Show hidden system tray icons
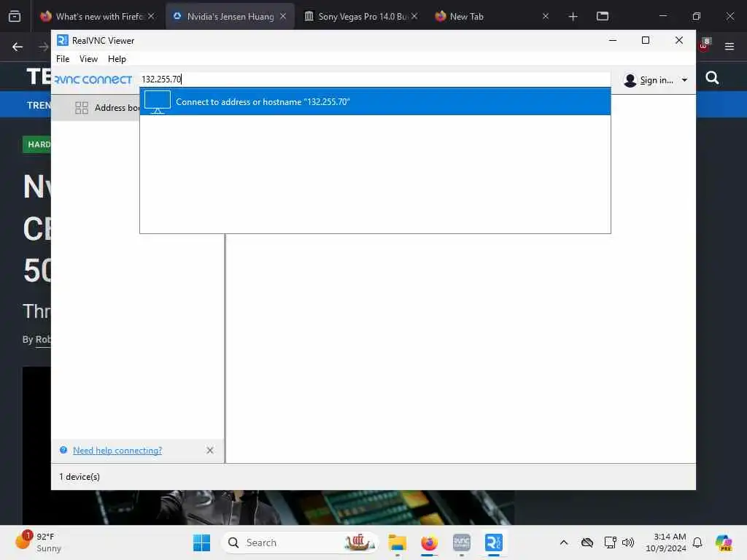Viewport: 747px width, 560px height. (564, 542)
